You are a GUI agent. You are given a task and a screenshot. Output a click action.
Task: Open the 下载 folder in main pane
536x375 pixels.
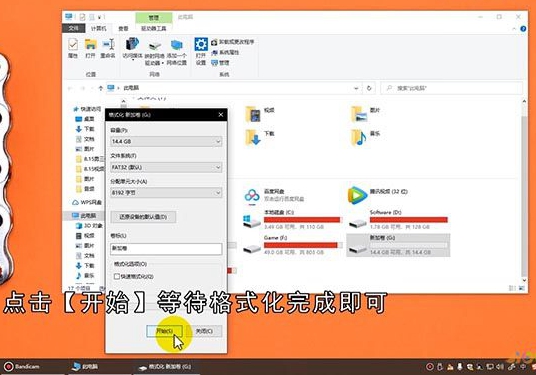pos(260,137)
